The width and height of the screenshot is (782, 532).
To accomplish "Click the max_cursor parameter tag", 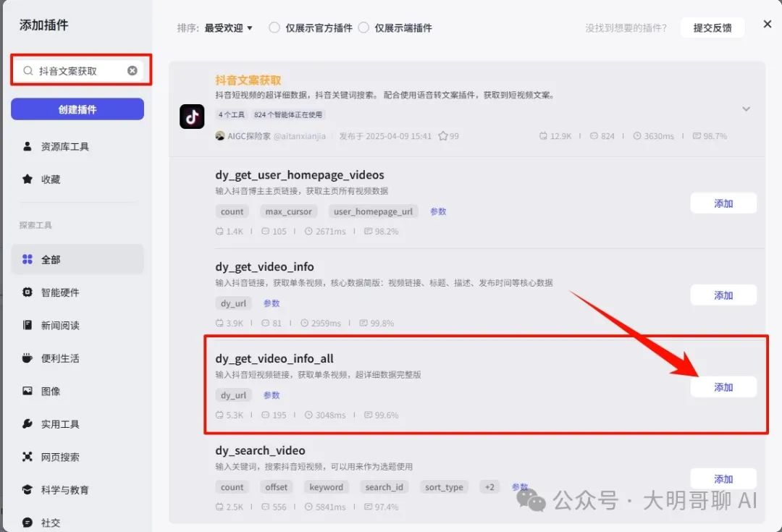I will (x=288, y=211).
